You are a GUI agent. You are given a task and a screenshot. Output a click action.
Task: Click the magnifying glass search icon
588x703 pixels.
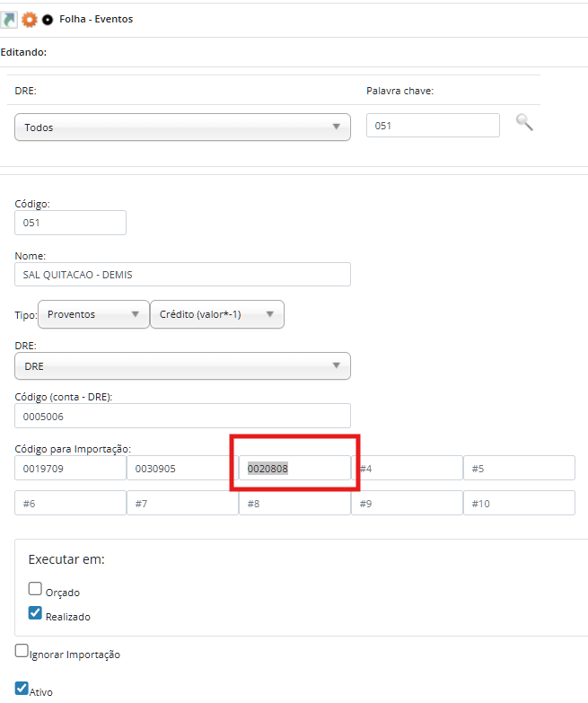click(x=524, y=123)
